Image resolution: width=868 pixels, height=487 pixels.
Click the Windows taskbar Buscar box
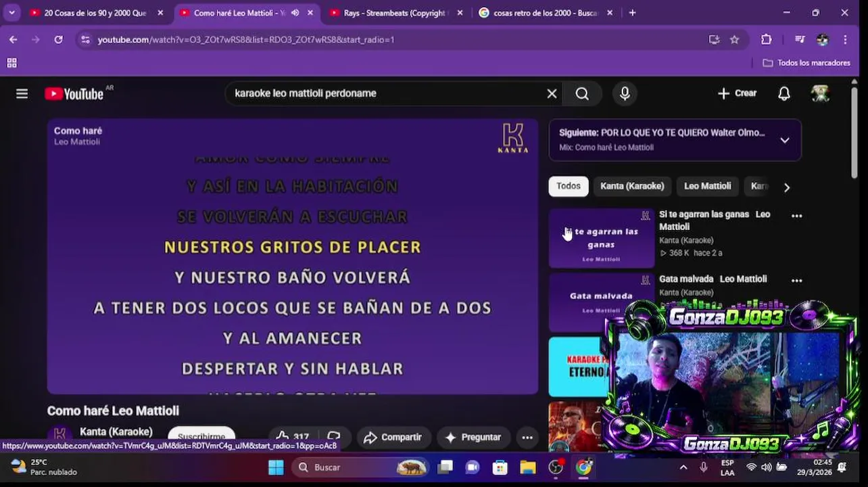point(360,467)
